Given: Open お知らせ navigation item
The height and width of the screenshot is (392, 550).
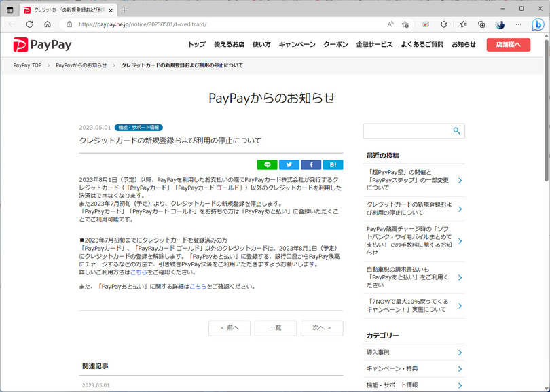Looking at the screenshot, I should [x=464, y=45].
